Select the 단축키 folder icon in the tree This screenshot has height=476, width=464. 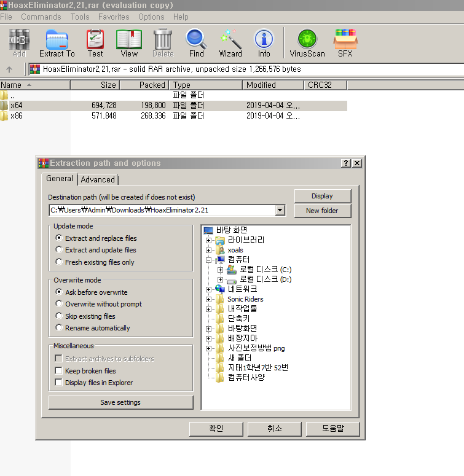coord(220,319)
